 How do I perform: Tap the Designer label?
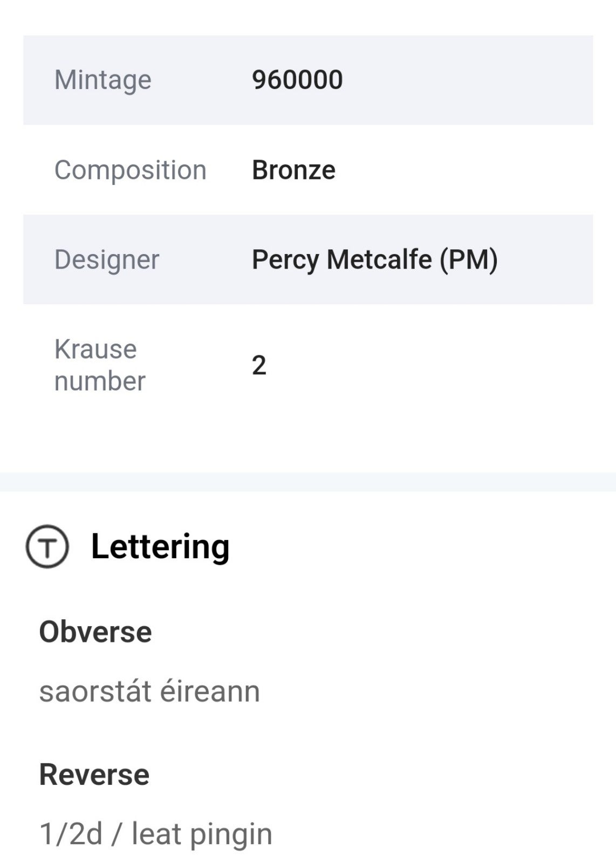pyautogui.click(x=107, y=259)
